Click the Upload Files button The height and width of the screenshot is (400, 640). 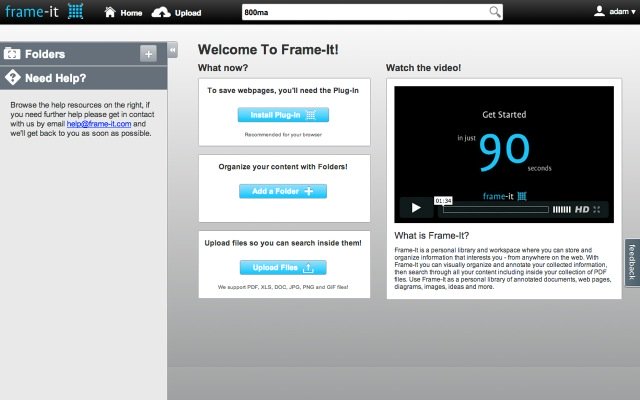283,267
